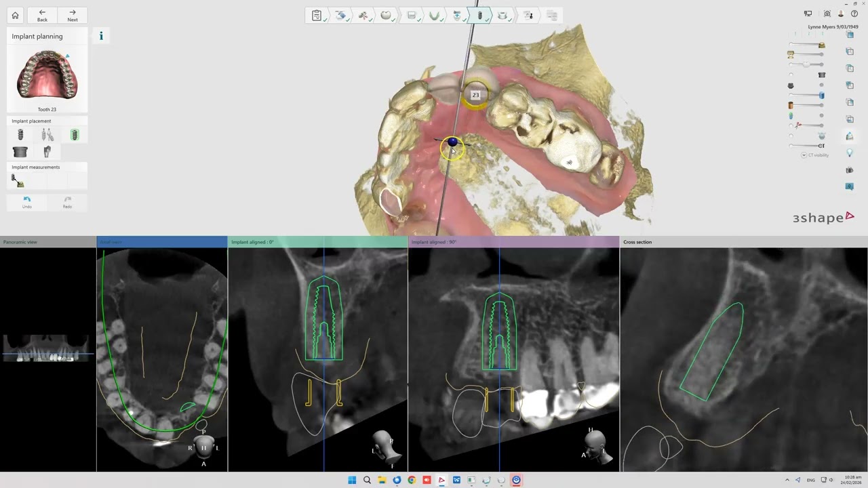Toggle the light bulb lighting icon
The image size is (868, 488).
coord(850,153)
